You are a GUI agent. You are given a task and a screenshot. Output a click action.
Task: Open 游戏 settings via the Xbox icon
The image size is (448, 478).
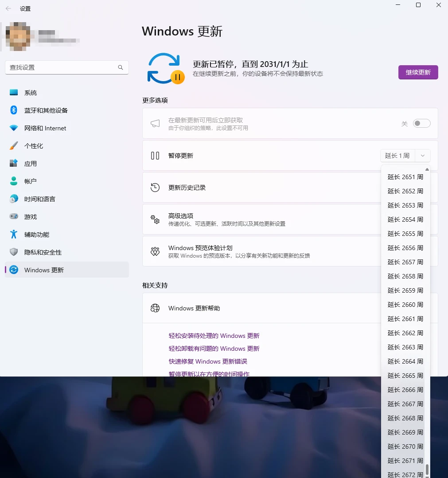pyautogui.click(x=12, y=217)
